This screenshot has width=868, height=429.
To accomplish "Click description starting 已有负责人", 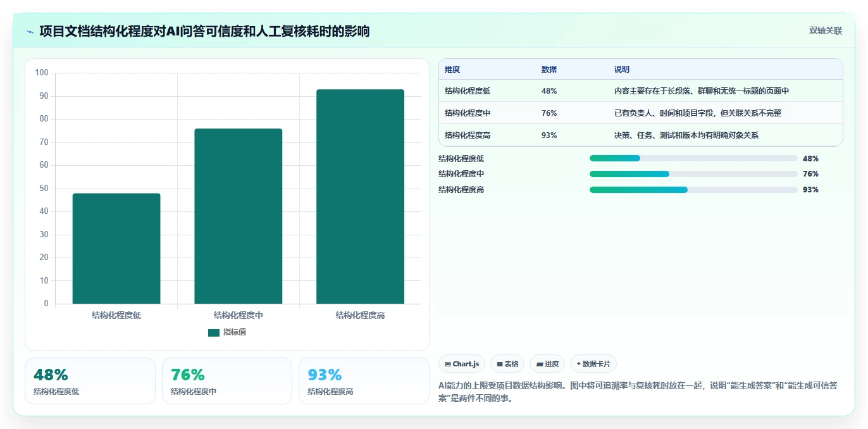I will pyautogui.click(x=698, y=113).
